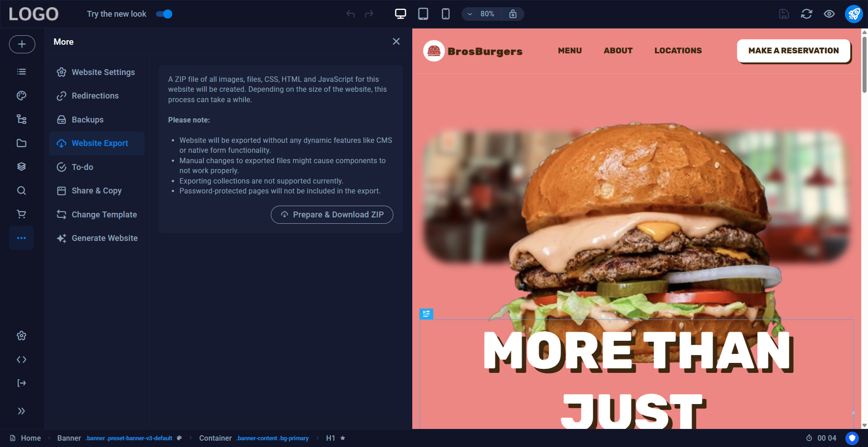Click the banner style palette icon in breadcrumb
This screenshot has width=868, height=447.
pyautogui.click(x=179, y=438)
